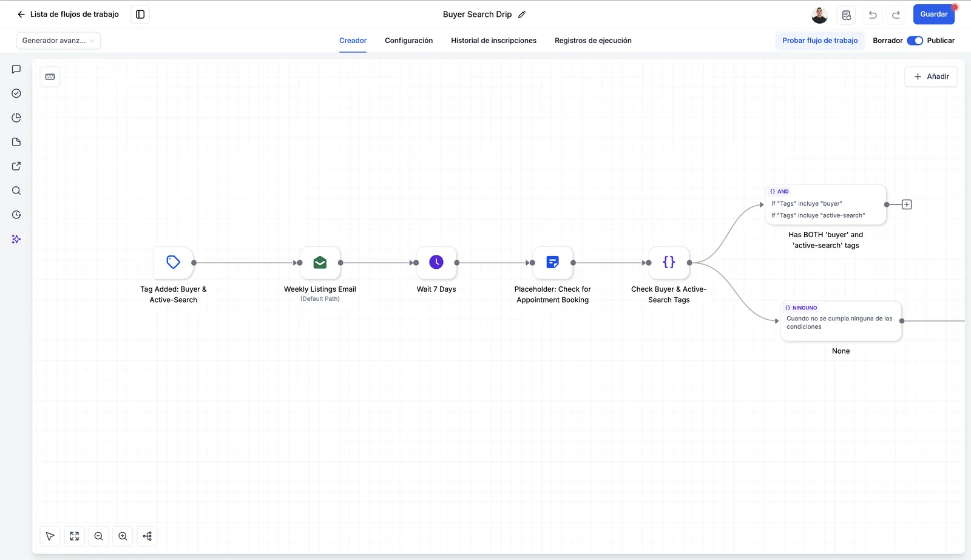This screenshot has width=971, height=560.
Task: Open Historial de inscripciones tab
Action: (493, 41)
